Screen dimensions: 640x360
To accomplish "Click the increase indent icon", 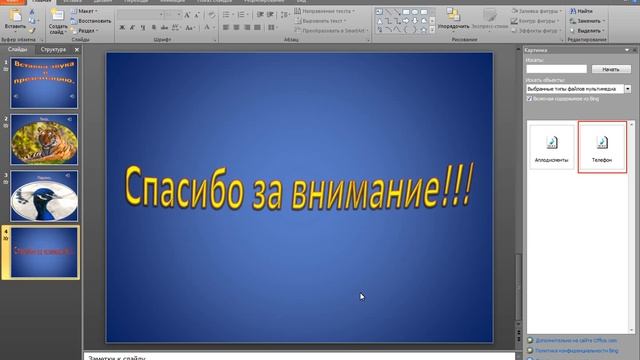I will [x=270, y=15].
